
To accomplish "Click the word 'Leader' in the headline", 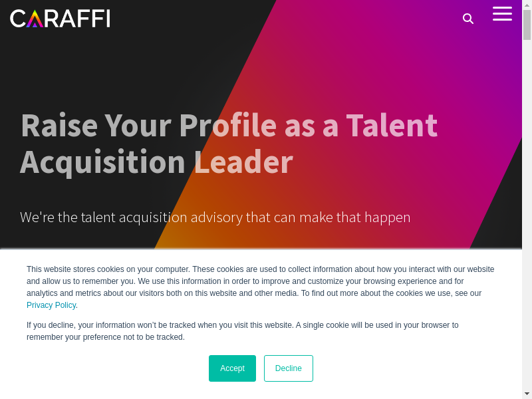I will click(x=243, y=162).
